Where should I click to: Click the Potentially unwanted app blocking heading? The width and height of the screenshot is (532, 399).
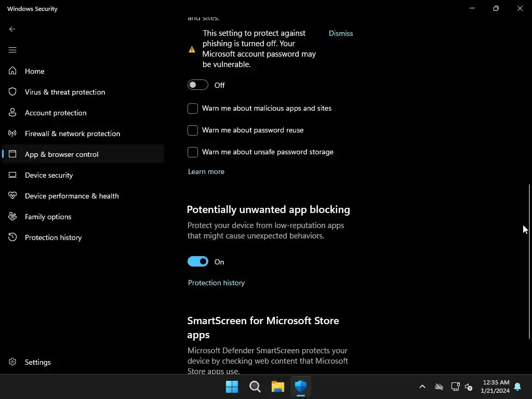click(x=269, y=210)
